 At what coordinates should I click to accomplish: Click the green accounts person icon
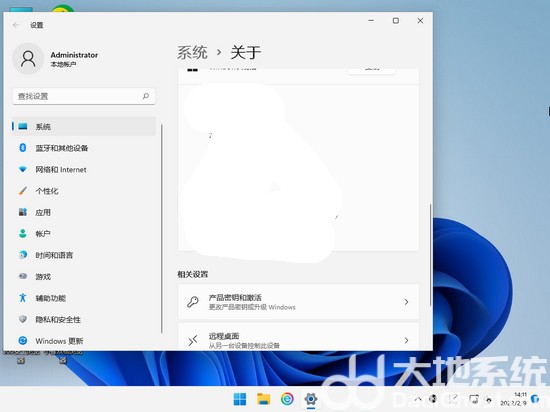coord(23,234)
